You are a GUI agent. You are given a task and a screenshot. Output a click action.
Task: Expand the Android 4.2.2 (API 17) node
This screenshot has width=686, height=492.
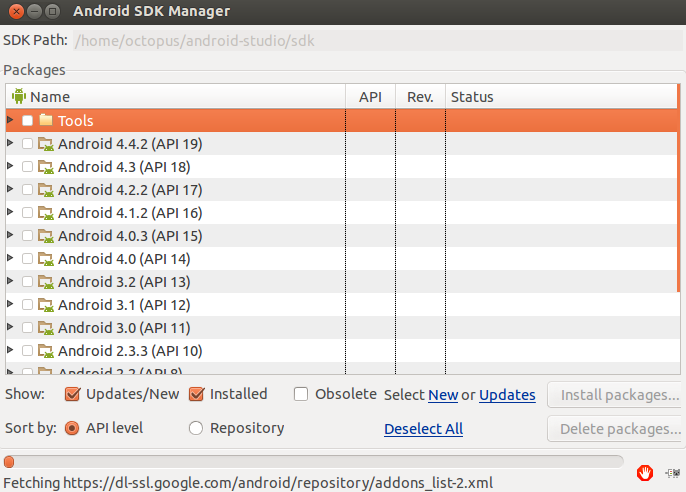coord(10,188)
